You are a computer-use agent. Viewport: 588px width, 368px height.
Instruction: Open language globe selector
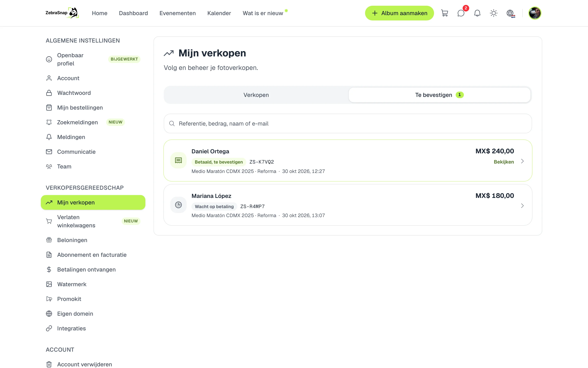(510, 13)
